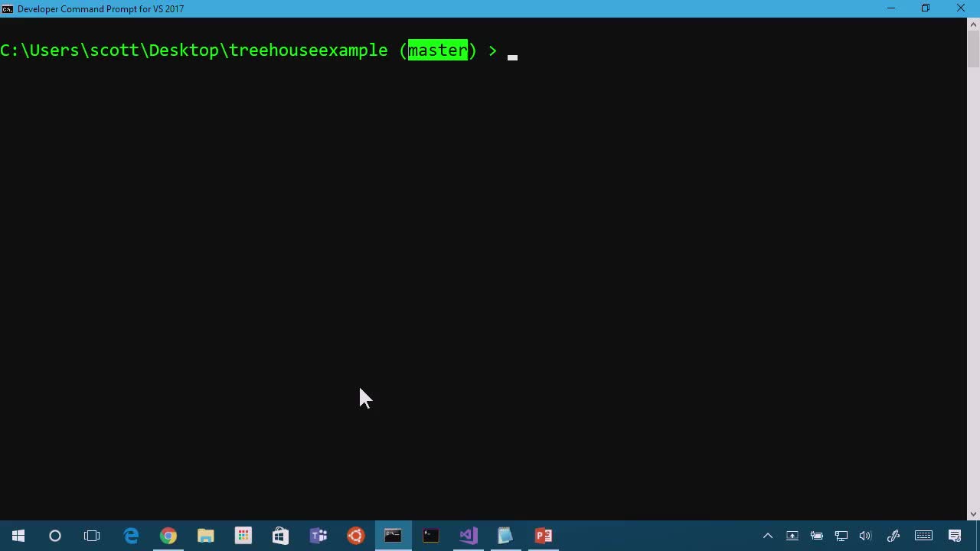This screenshot has height=551, width=980.
Task: Click the vertical scrollbar thumb
Action: [973, 49]
